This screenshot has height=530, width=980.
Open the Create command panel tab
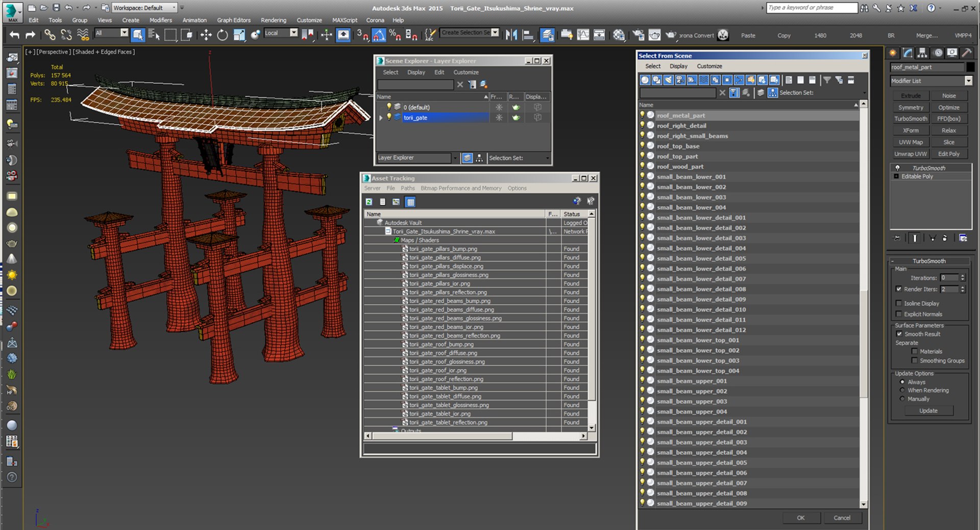pos(893,53)
